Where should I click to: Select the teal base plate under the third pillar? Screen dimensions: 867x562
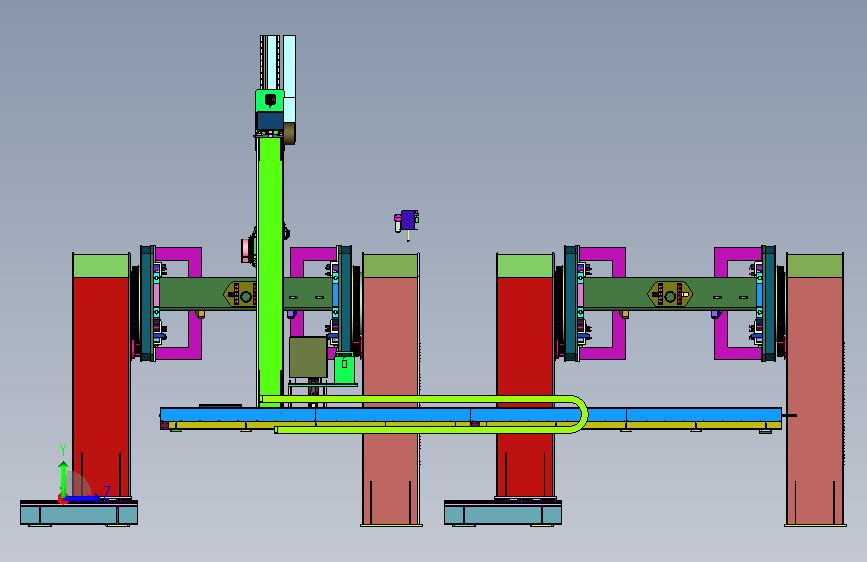tap(503, 513)
